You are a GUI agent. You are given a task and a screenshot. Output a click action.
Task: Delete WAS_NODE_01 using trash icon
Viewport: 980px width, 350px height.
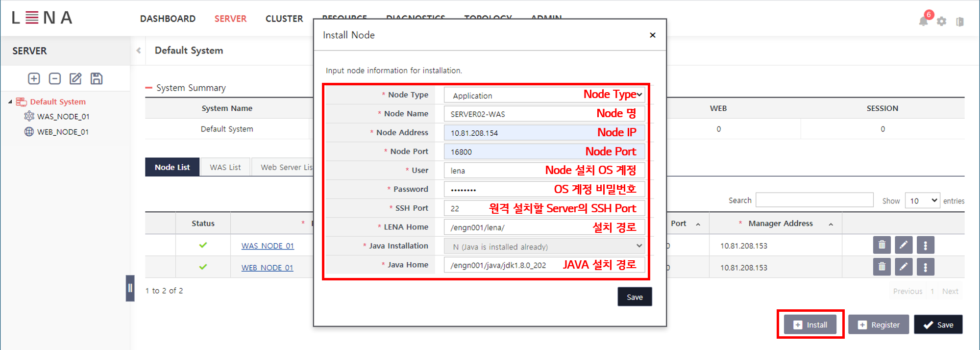pos(882,245)
